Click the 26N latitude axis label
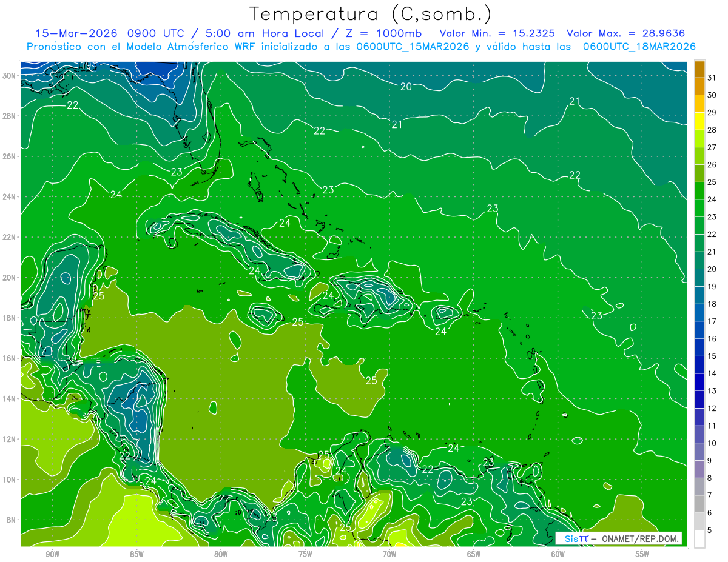The width and height of the screenshot is (728, 562). [10, 156]
